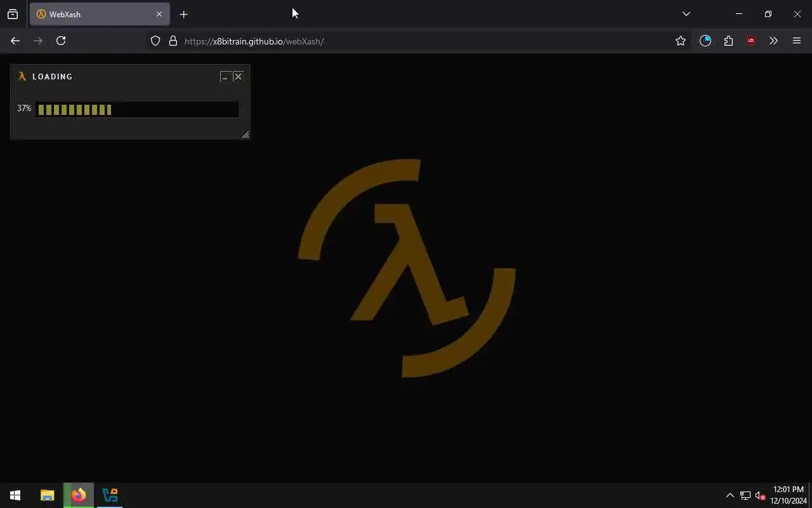Open network status tray icon
Viewport: 812px width, 508px height.
745,495
